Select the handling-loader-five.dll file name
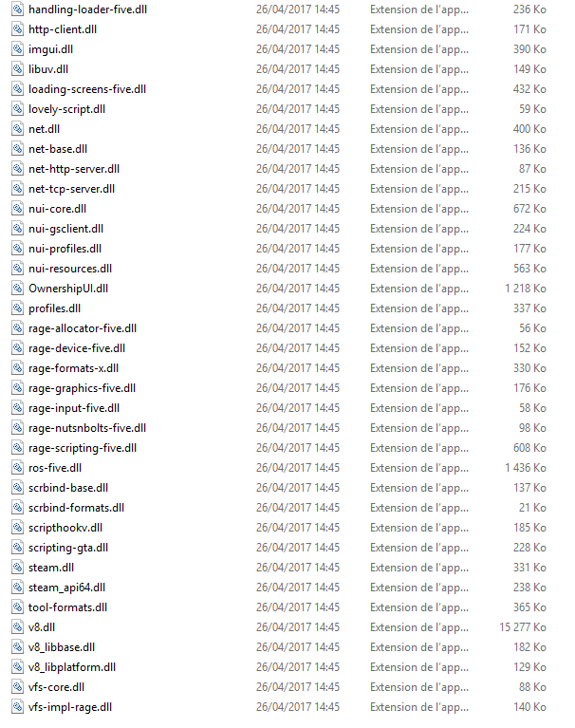The image size is (575, 728). [87, 9]
